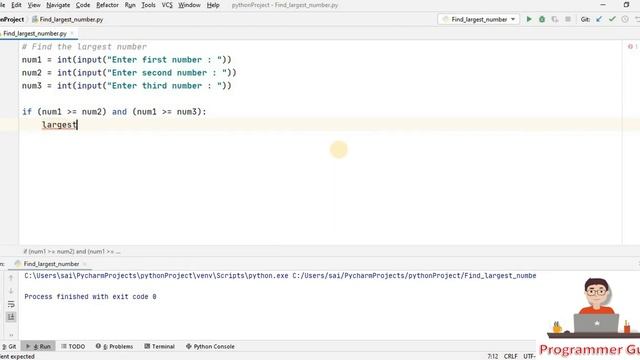Toggle scroll to end in run console
The image size is (640, 360).
[11, 317]
